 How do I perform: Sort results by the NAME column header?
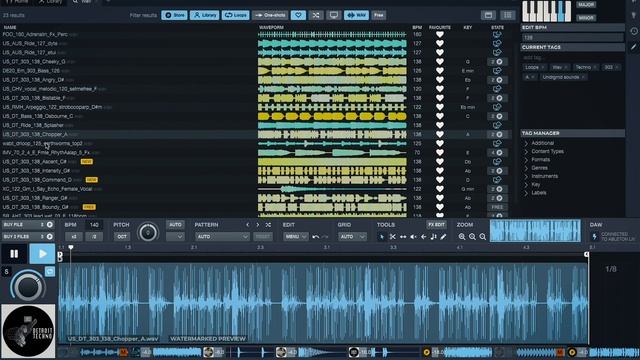click(x=10, y=27)
